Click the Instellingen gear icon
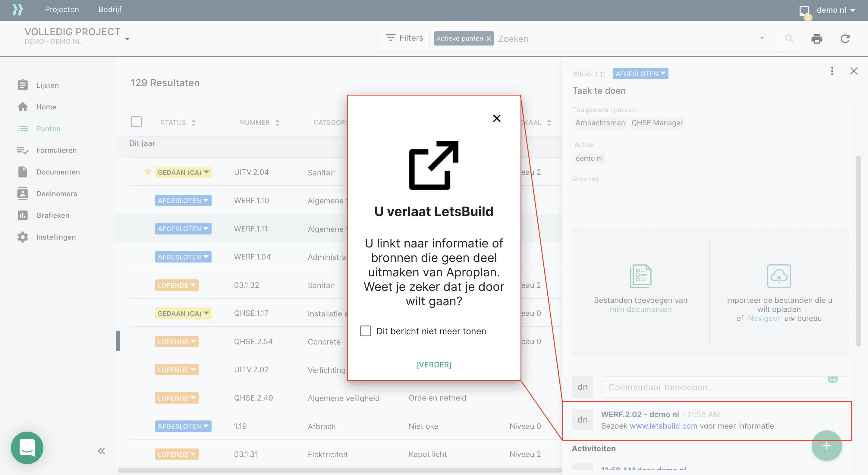 pos(23,237)
